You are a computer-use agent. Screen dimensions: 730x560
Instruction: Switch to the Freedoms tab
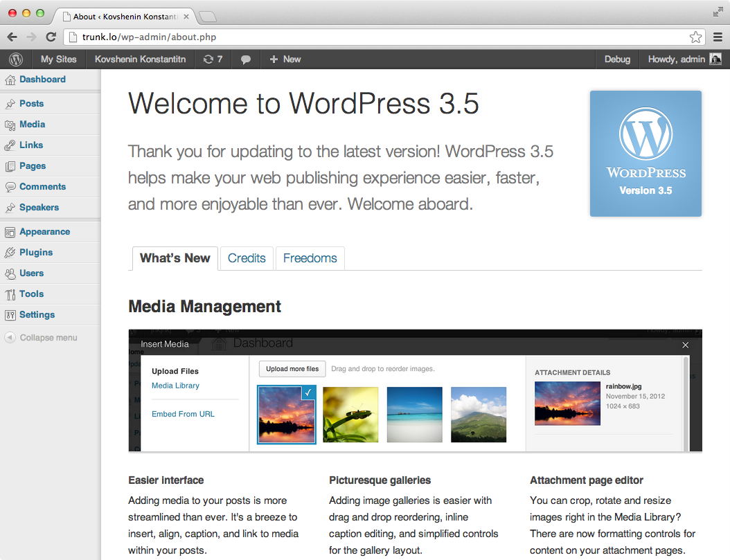coord(310,258)
